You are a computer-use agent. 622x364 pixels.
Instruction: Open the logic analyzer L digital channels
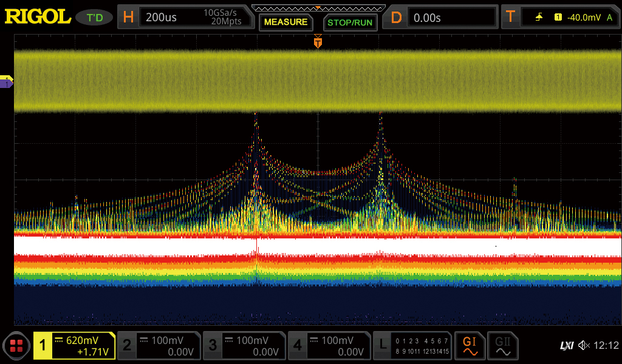[x=413, y=346]
